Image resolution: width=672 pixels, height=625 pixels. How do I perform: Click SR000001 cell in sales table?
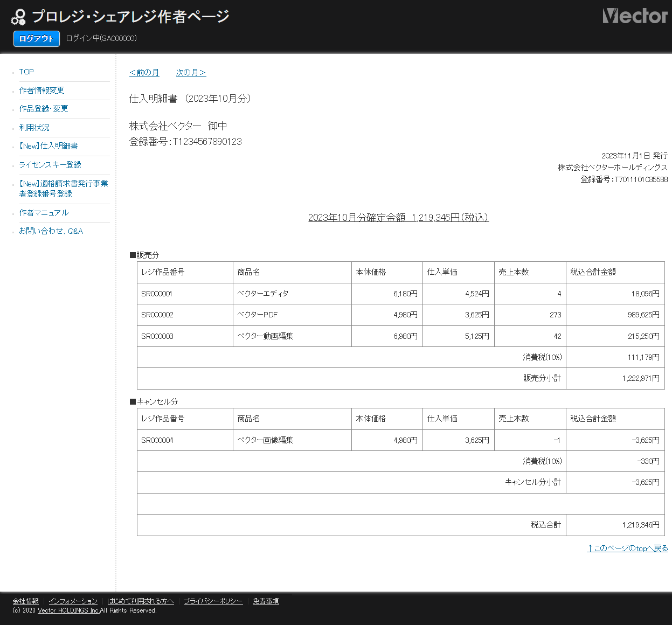pyautogui.click(x=185, y=294)
